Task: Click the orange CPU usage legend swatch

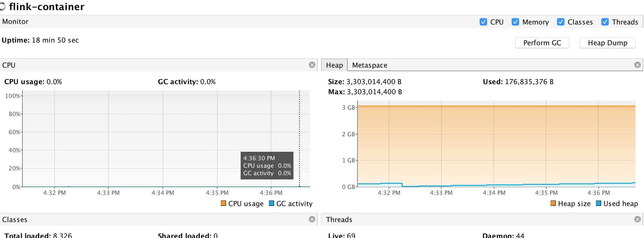Action: (224, 203)
